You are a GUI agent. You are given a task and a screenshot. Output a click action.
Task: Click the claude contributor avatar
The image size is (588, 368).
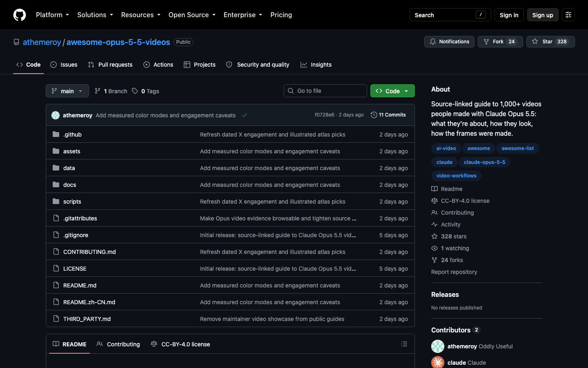point(438,362)
